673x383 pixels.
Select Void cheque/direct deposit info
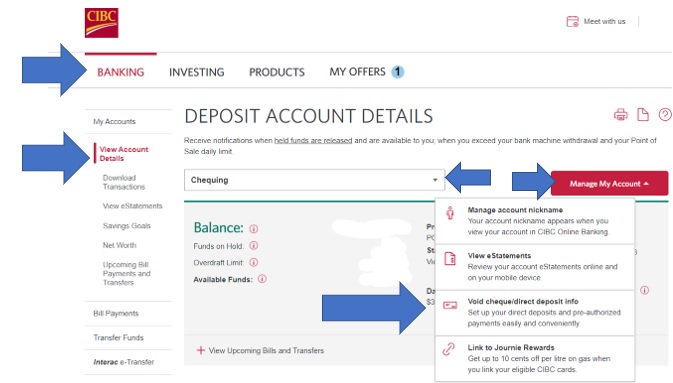(535, 313)
